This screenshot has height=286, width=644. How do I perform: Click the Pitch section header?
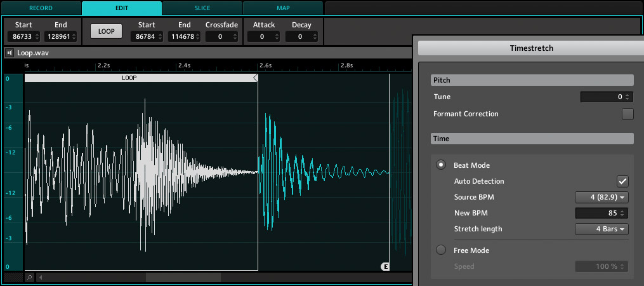pyautogui.click(x=532, y=80)
